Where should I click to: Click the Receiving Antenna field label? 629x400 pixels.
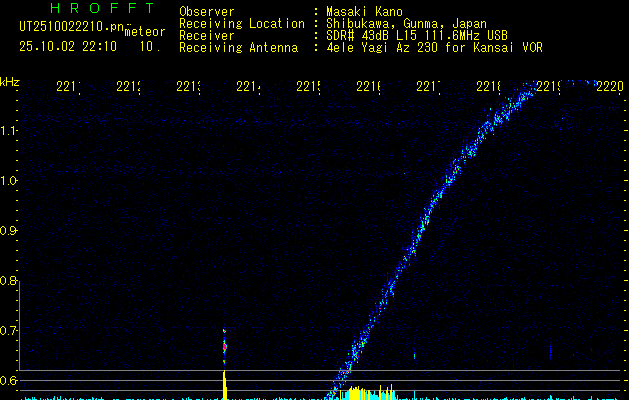click(238, 47)
